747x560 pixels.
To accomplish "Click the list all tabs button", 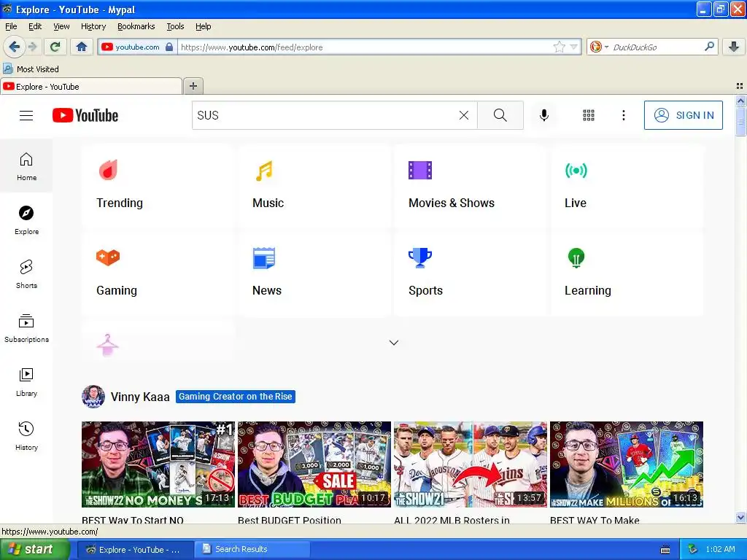I will [740, 86].
